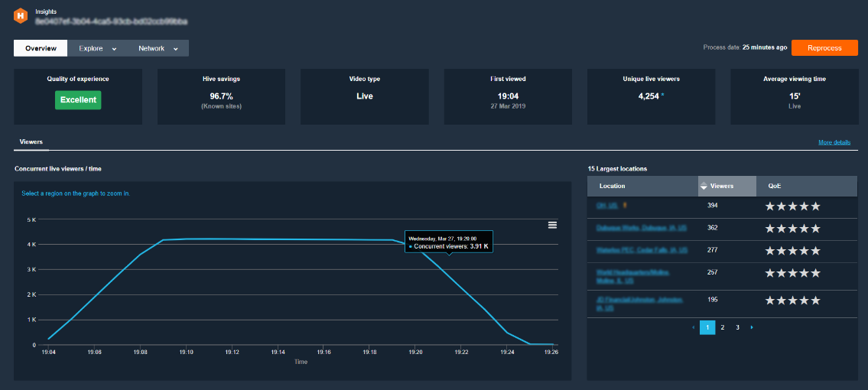
Task: Select the Viewers tab
Action: [x=31, y=142]
